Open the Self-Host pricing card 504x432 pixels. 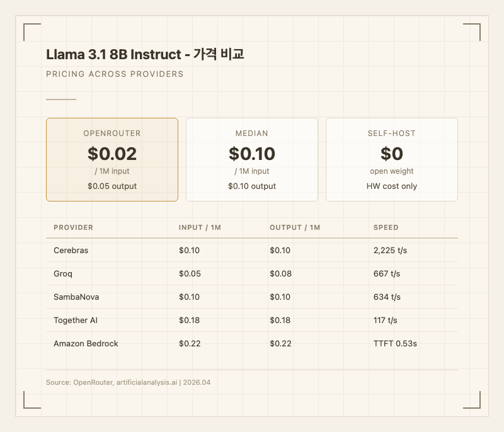coord(392,159)
